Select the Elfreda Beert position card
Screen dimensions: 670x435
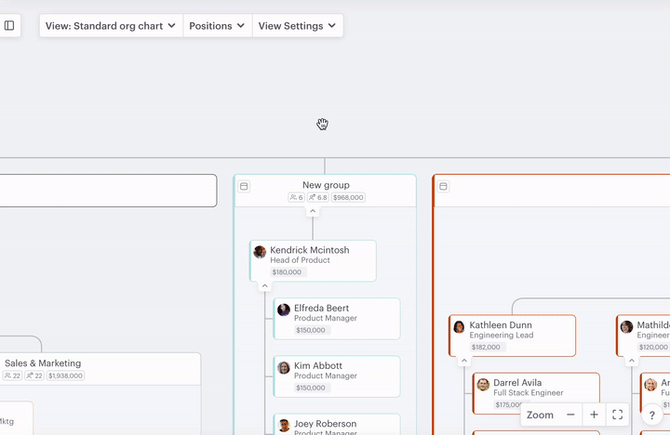(337, 319)
